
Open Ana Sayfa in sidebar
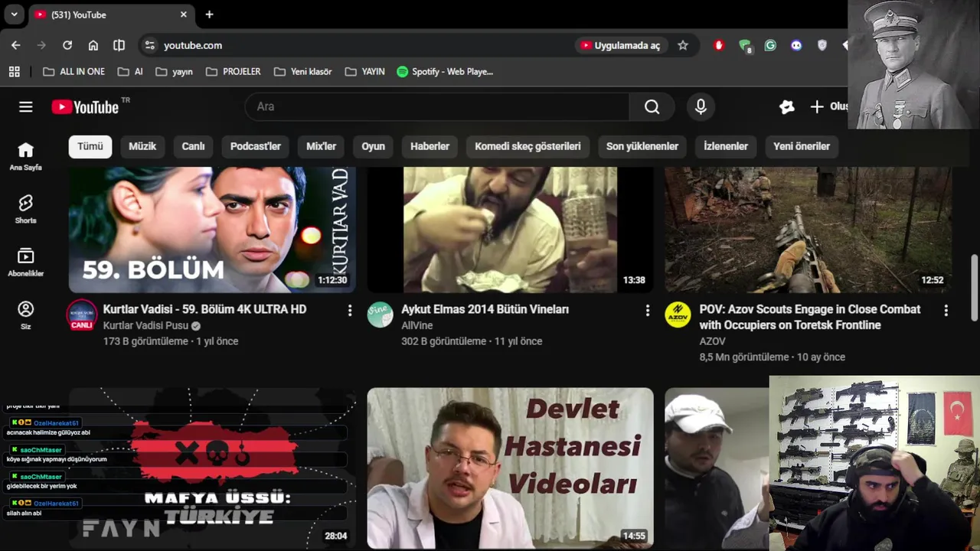point(26,156)
